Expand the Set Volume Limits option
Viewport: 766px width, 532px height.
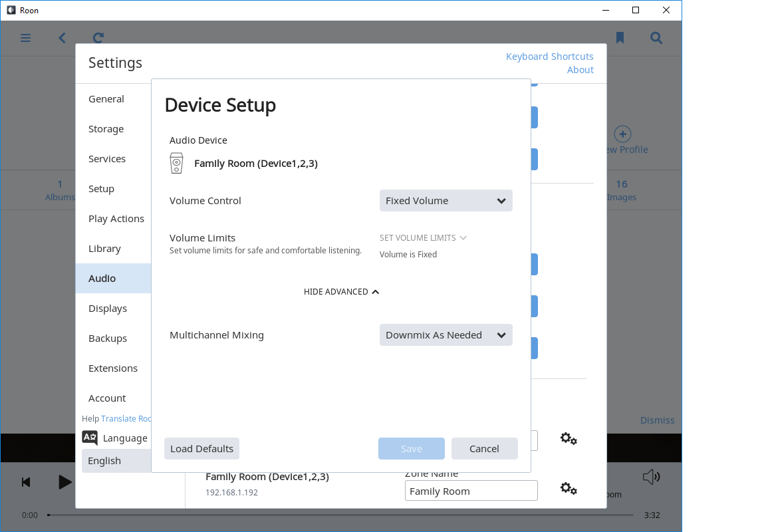click(423, 238)
